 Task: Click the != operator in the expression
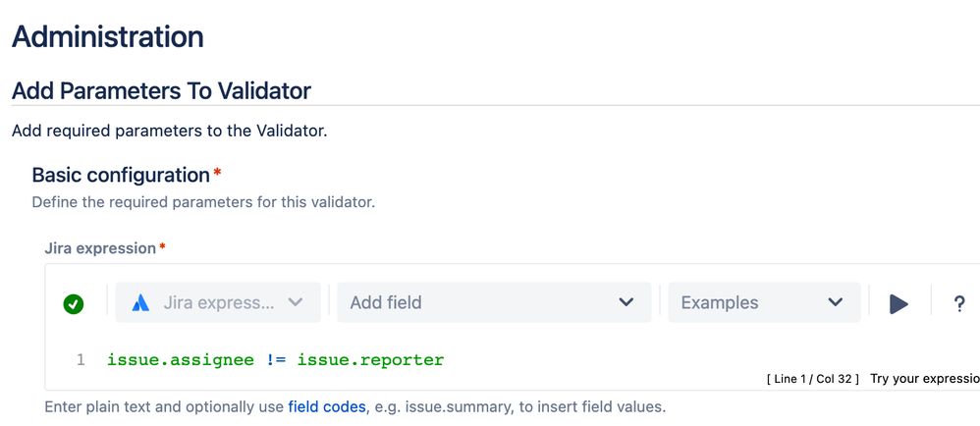coord(276,360)
